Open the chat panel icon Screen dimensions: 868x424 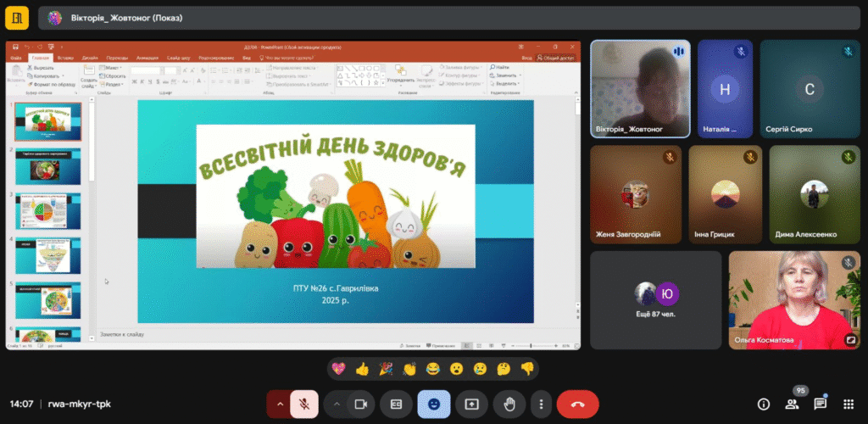821,404
